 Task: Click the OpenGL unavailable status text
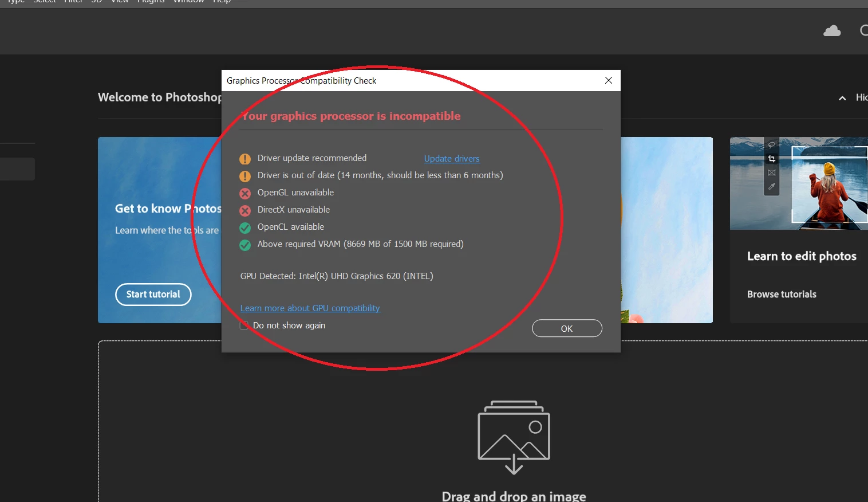pos(295,193)
